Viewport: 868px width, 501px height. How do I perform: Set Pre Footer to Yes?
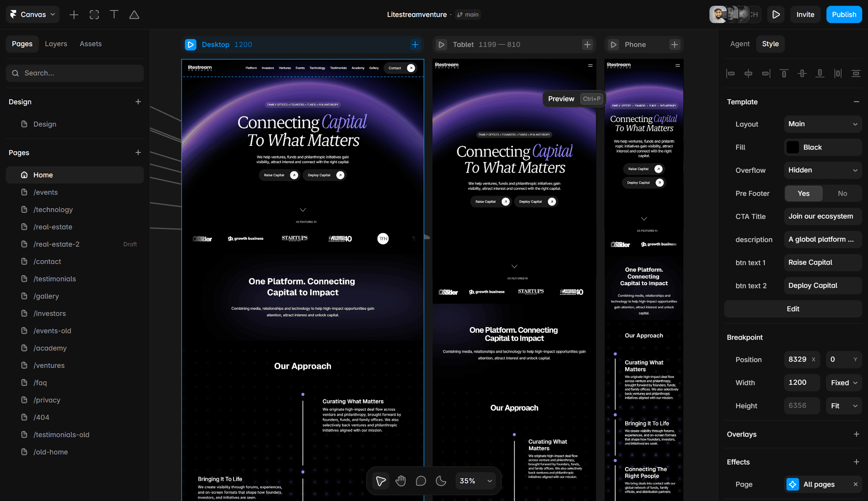pos(804,193)
